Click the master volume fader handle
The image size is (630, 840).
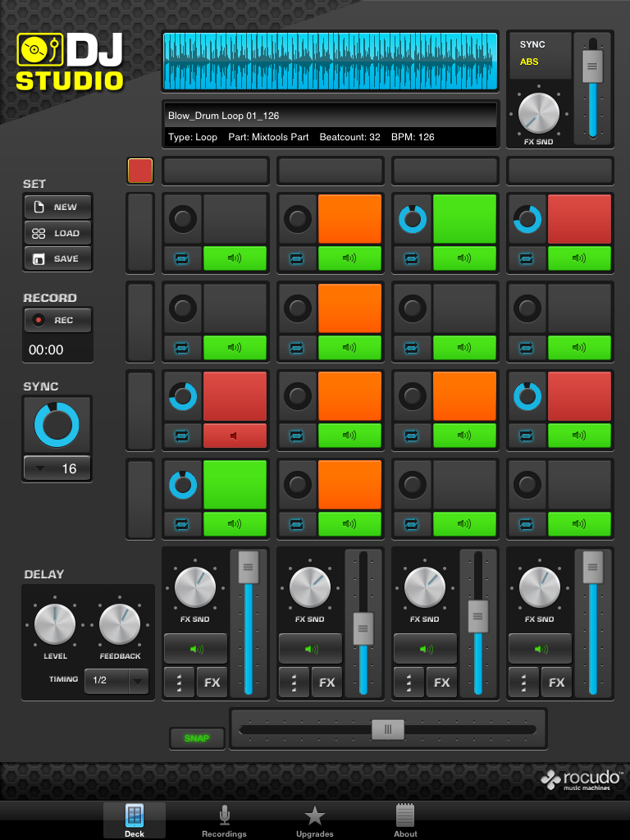[592, 66]
